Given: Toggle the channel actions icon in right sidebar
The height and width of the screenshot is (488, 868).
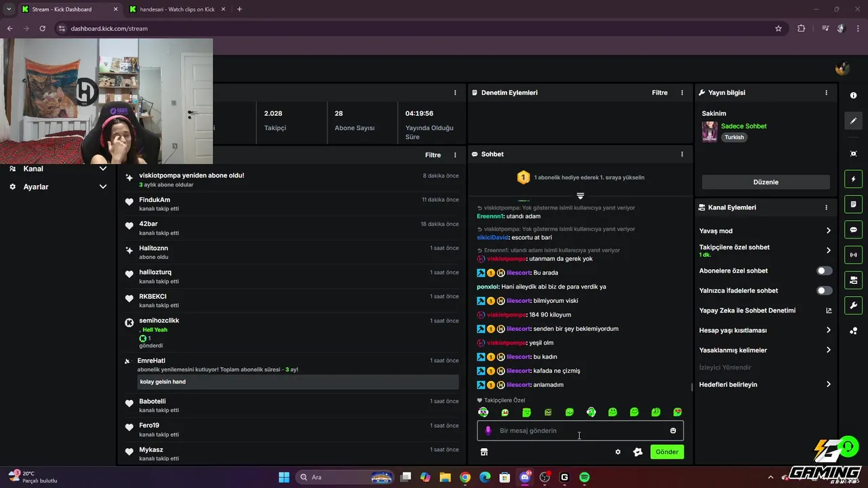Looking at the screenshot, I should click(853, 280).
